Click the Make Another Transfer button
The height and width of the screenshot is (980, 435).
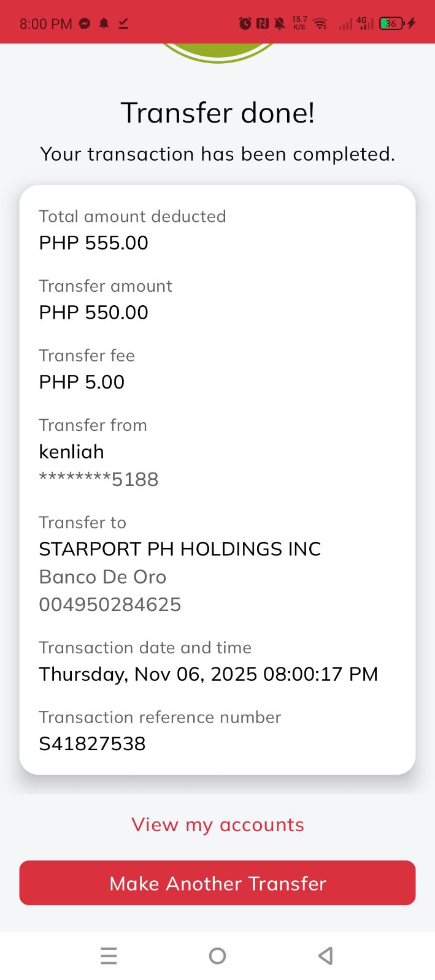[217, 883]
